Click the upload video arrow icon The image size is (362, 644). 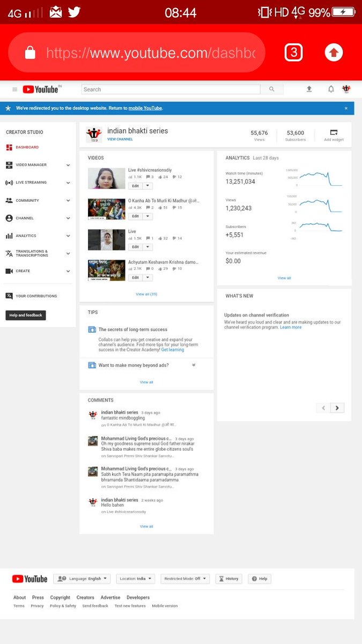tap(309, 89)
